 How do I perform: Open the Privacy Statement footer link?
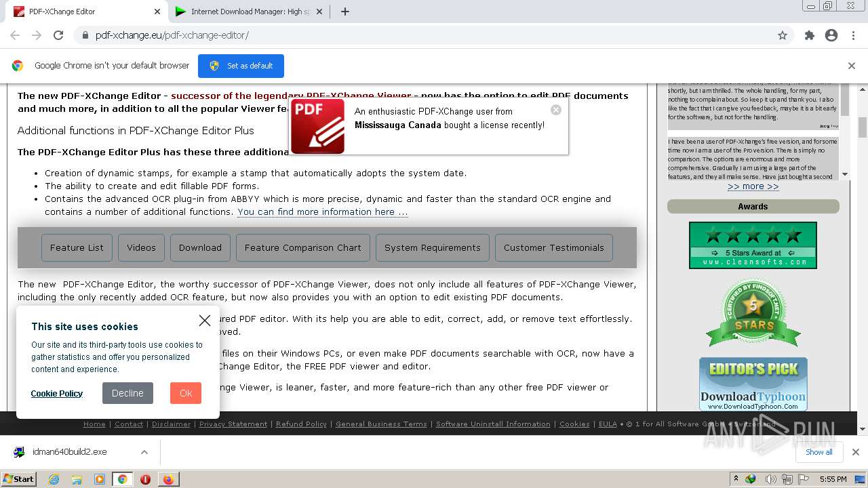(233, 424)
